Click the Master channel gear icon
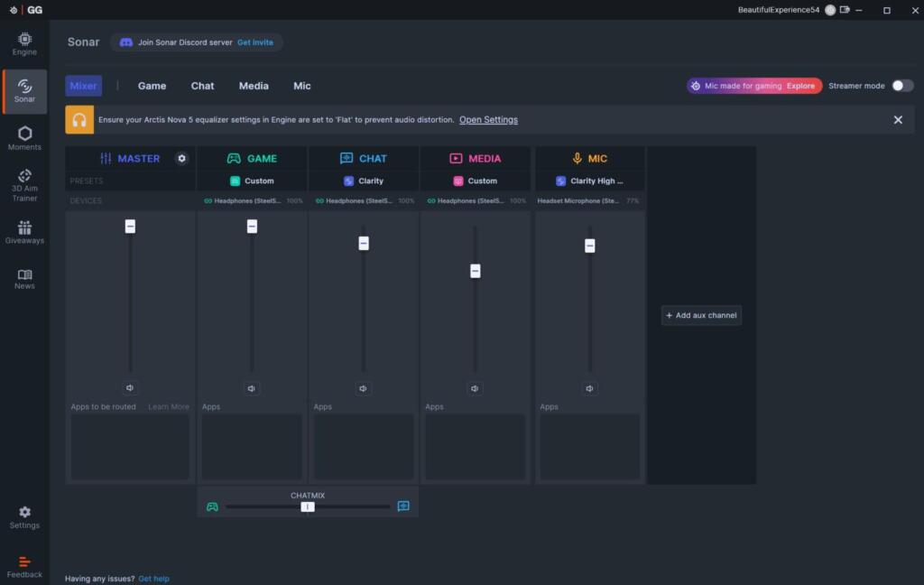The height and width of the screenshot is (585, 924). [181, 158]
